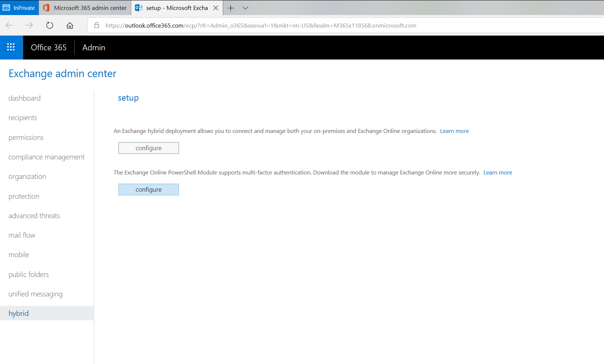Click configure for Exchange hybrid deployment

[148, 148]
